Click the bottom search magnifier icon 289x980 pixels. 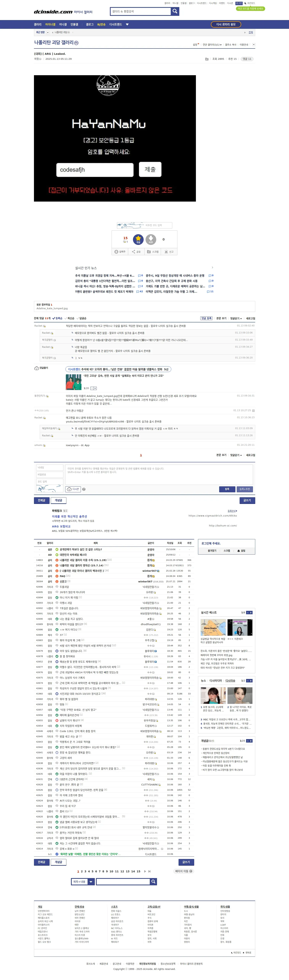click(x=153, y=882)
